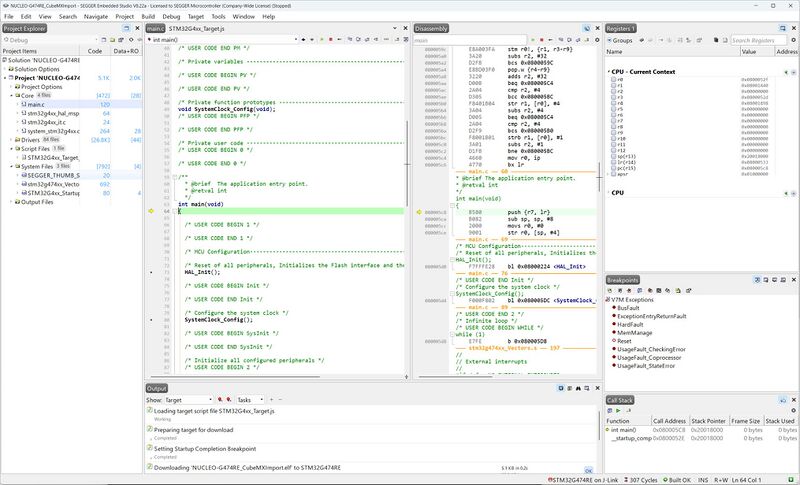The width and height of the screenshot is (800, 485).
Task: Click the yellow execution arrow on line 64
Action: [151, 211]
